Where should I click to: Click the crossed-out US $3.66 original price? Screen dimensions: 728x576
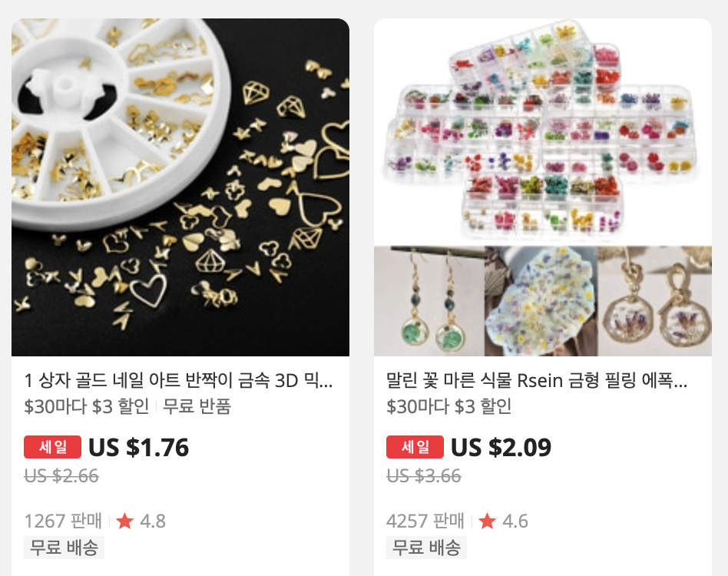click(424, 476)
